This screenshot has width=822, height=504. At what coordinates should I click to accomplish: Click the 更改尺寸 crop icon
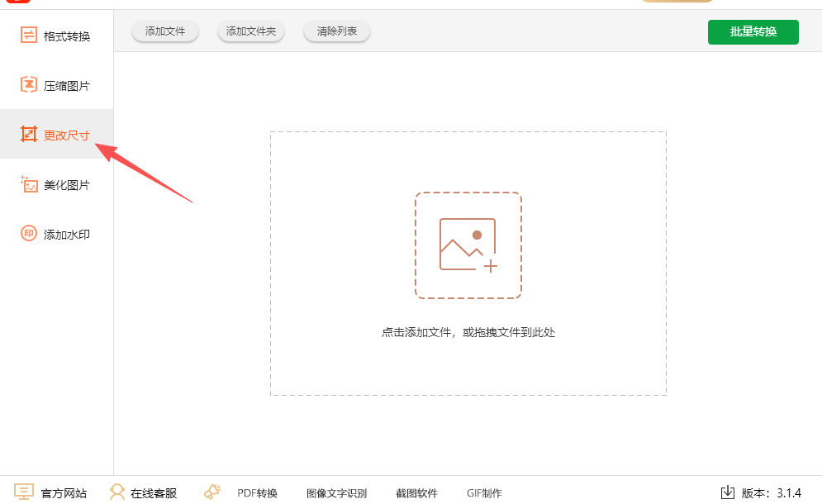click(28, 134)
